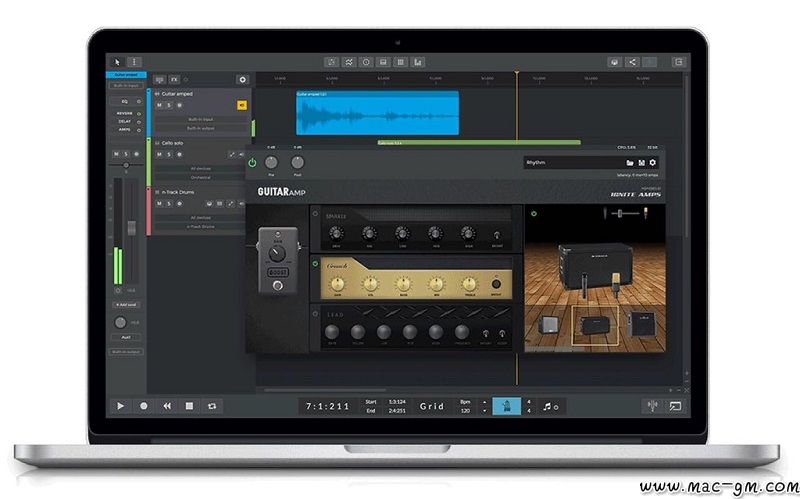Open drum kit icon on n-Track Drums track

click(209, 204)
